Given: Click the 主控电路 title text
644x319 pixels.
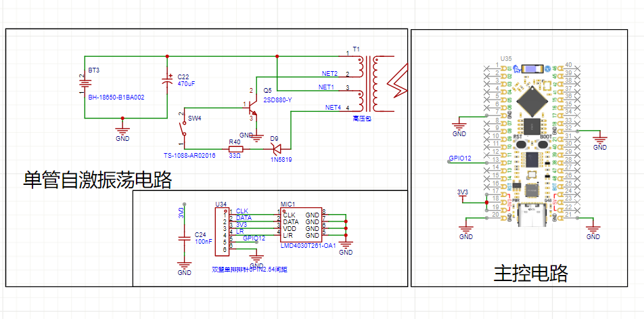Looking at the screenshot, I should 530,273.
